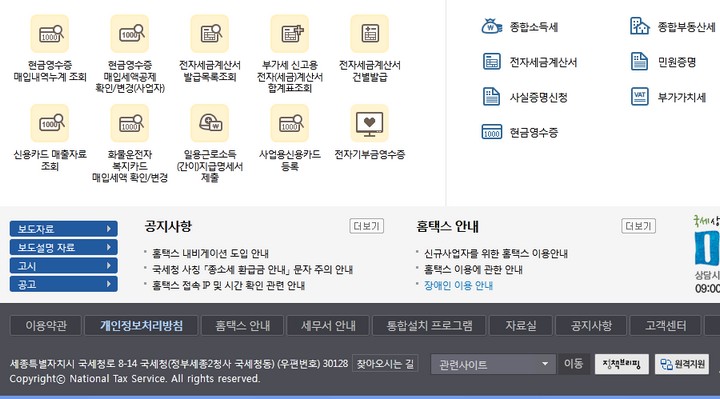The height and width of the screenshot is (399, 720).
Task: Expand the 보도설명 자료 menu button
Action: coord(63,247)
